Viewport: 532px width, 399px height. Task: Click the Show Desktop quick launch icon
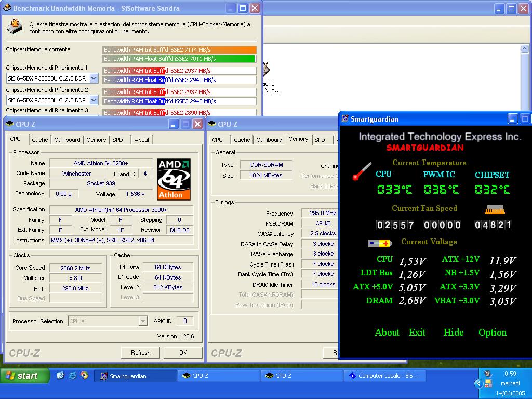pos(61,375)
